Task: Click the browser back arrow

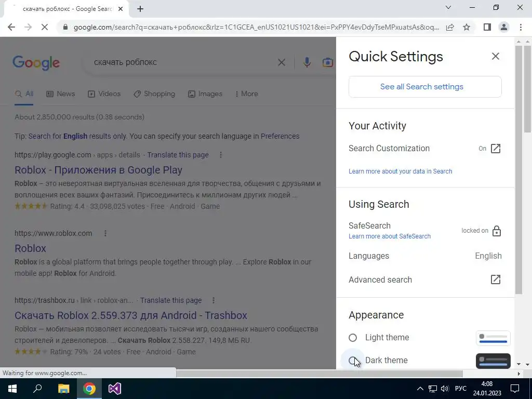Action: pos(11,27)
